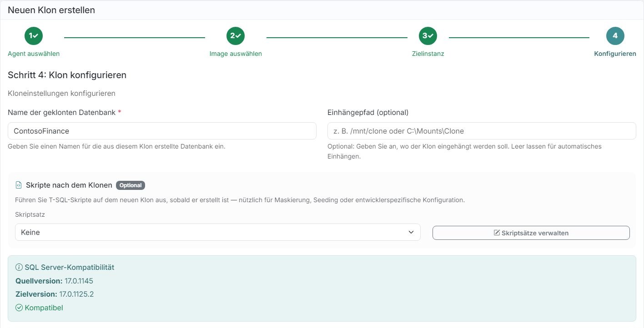Click the Schritt 4: Klon konfigurieren heading

[67, 75]
